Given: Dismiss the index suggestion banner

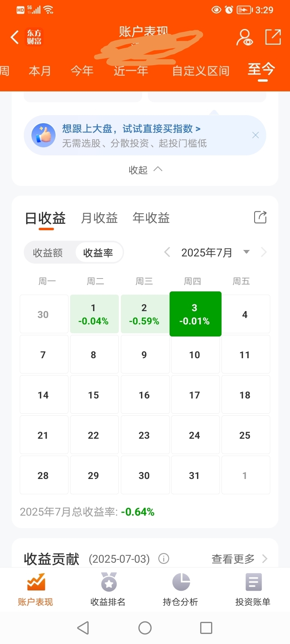Looking at the screenshot, I should (x=255, y=135).
